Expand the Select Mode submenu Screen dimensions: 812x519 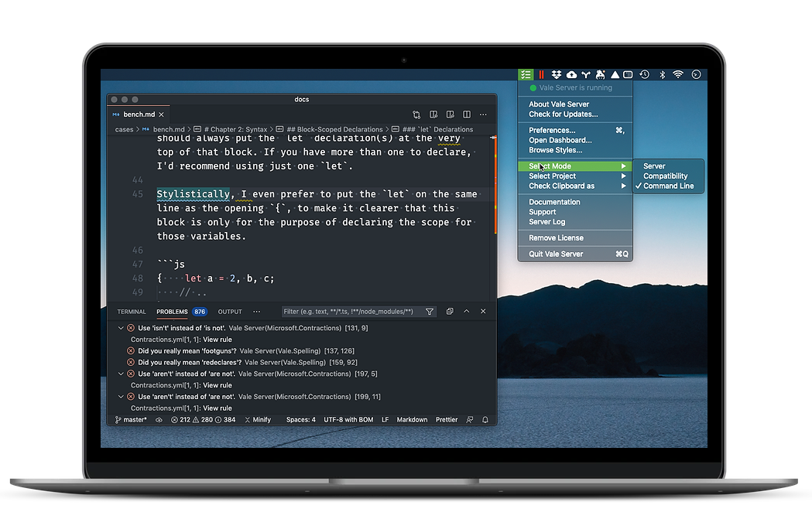[575, 166]
